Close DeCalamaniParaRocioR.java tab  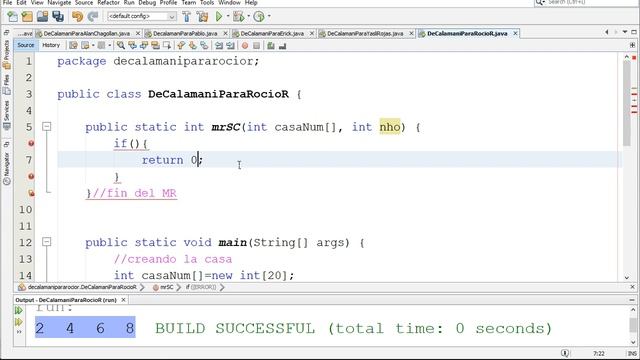[516, 33]
